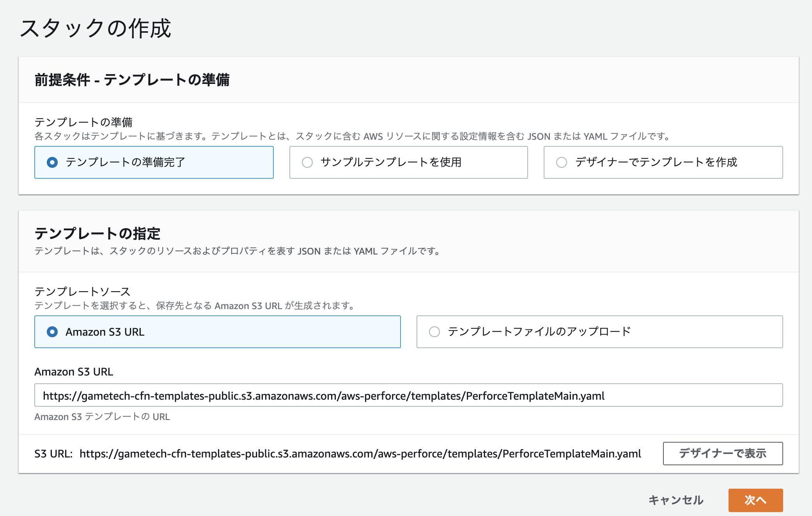The width and height of the screenshot is (812, 516).
Task: Select the テンプレートの準備完了 radio option
Action: click(52, 162)
